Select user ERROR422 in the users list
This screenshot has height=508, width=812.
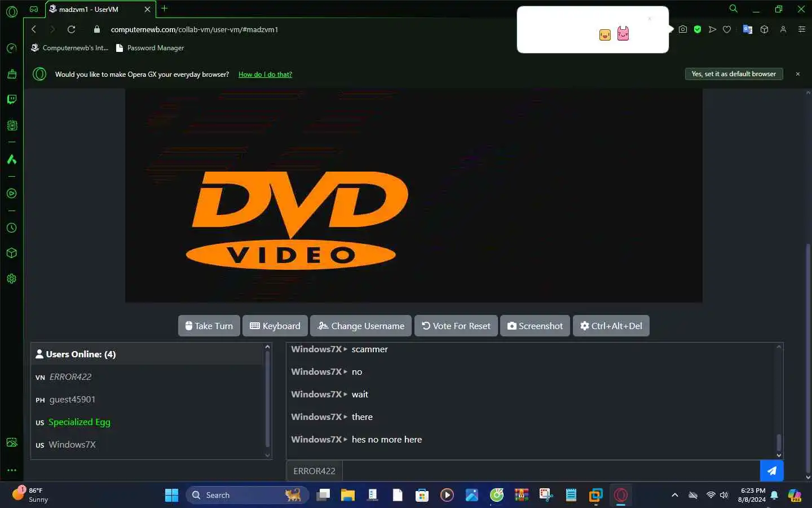pyautogui.click(x=70, y=377)
